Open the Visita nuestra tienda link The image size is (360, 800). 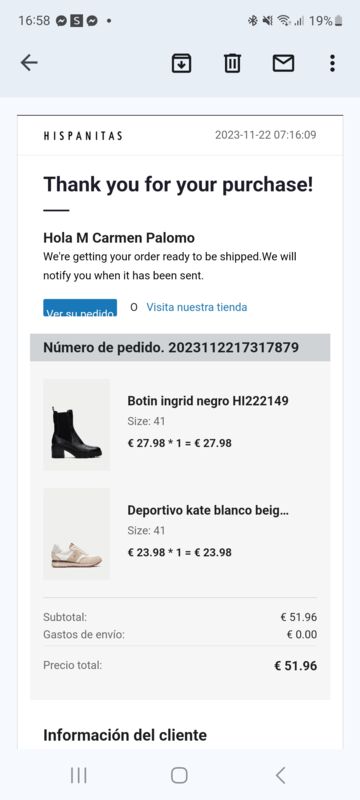[x=197, y=307]
